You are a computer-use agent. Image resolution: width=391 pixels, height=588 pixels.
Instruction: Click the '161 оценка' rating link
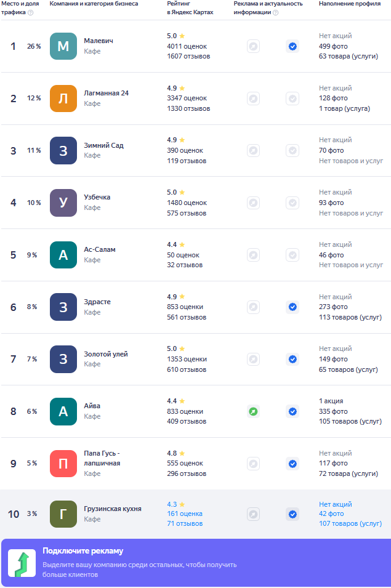185,513
